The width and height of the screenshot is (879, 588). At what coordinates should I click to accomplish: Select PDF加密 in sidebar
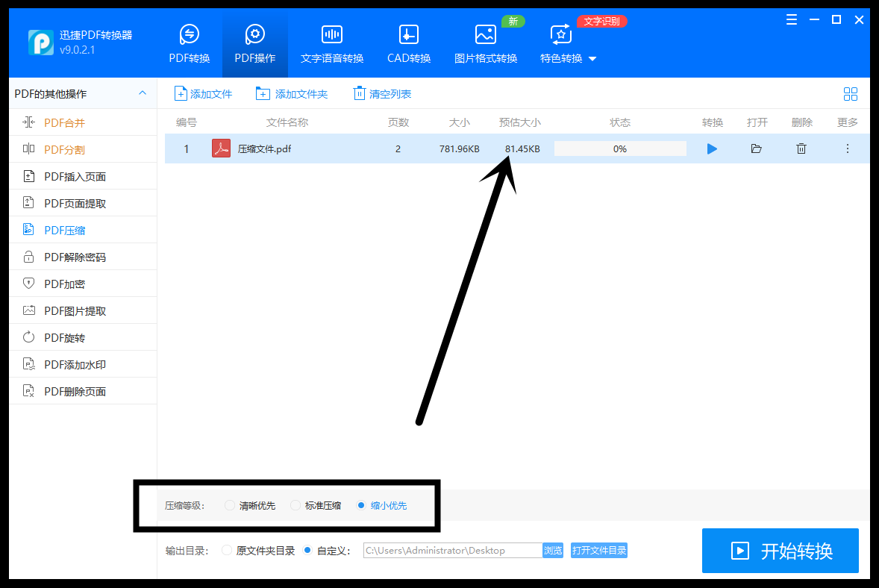click(x=83, y=284)
